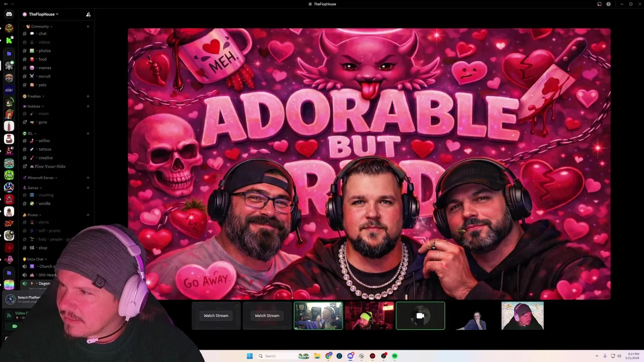The image size is (644, 362).
Task: Add a channel to the Promo category
Action: (x=88, y=215)
